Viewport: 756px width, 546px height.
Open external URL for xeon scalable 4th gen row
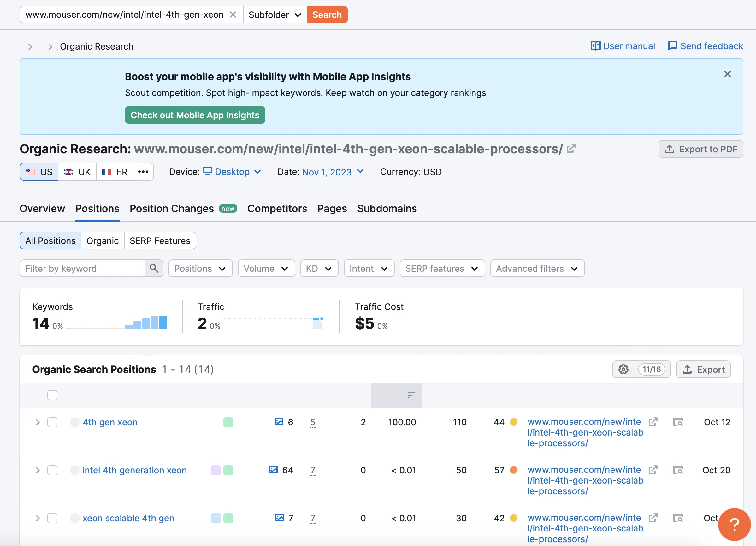[653, 518]
